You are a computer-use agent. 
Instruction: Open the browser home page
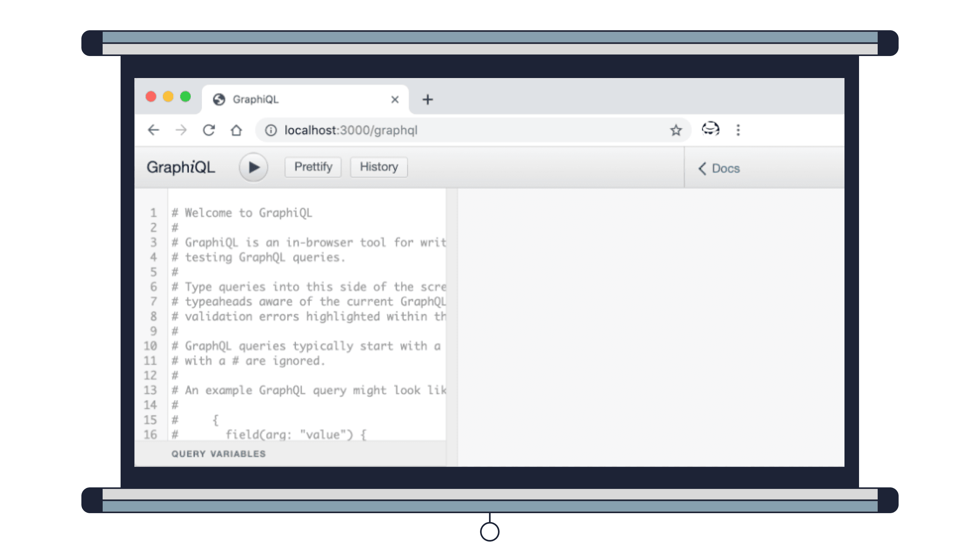tap(236, 130)
